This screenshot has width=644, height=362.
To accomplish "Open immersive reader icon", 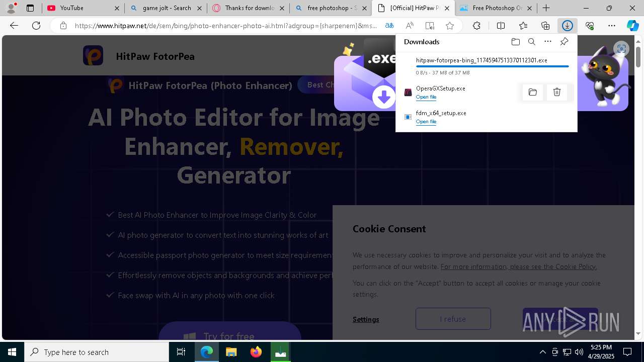I will [430, 26].
